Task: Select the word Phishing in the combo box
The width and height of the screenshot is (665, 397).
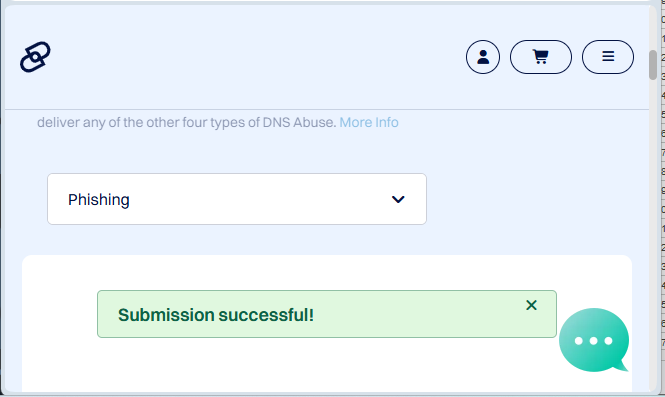Action: pyautogui.click(x=99, y=199)
